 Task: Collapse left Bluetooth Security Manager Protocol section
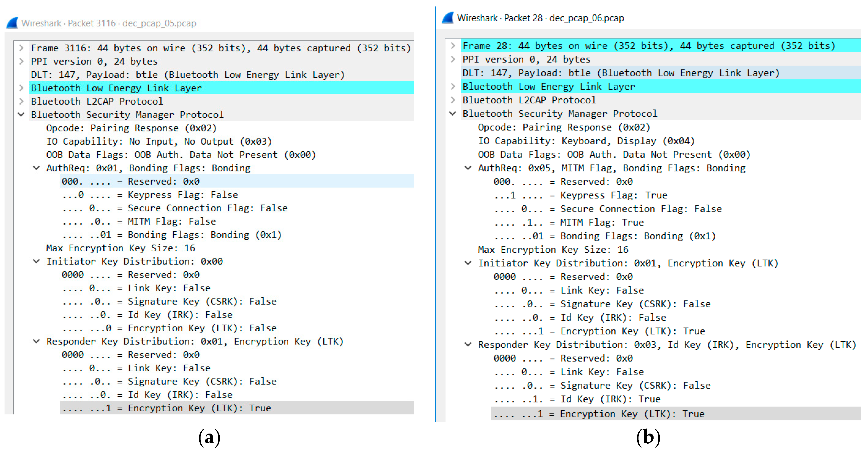coord(21,115)
